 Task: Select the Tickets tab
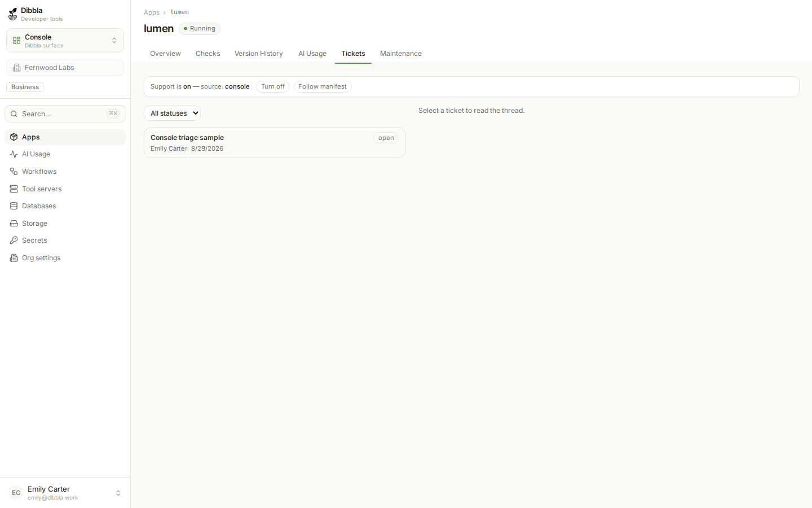[353, 54]
